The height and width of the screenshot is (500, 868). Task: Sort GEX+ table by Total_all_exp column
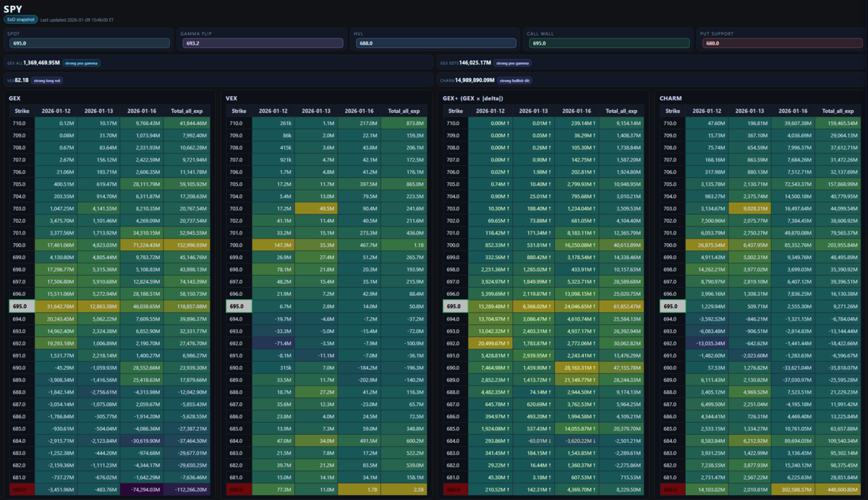[621, 111]
